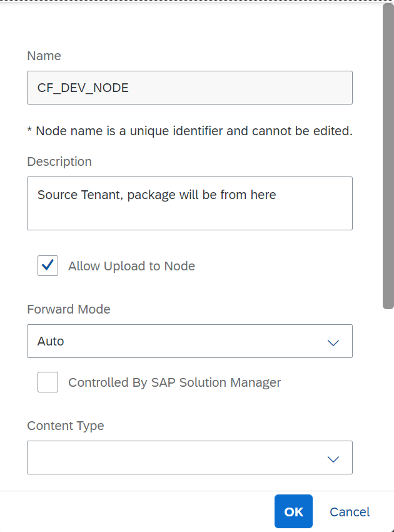394x532 pixels.
Task: Click the Forward Mode label
Action: pos(69,309)
